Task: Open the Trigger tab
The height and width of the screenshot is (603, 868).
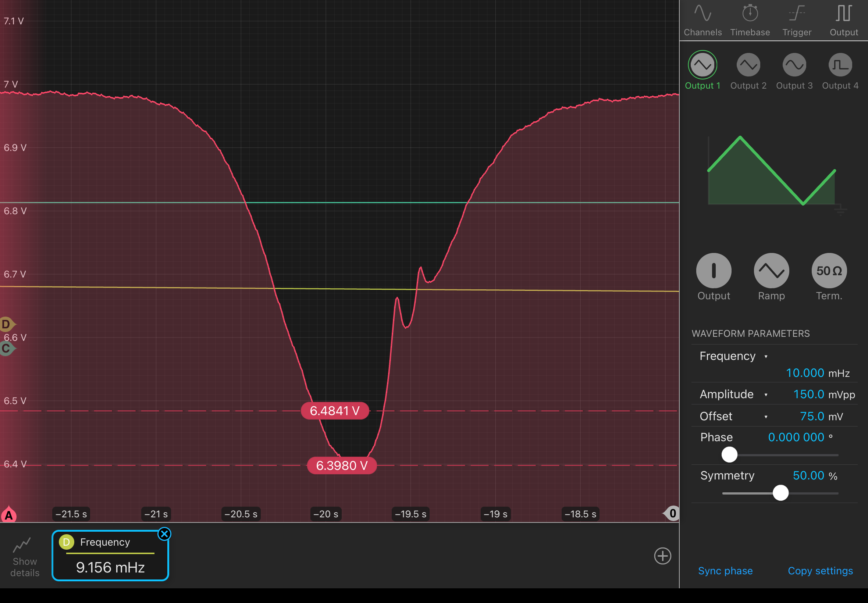Action: (x=797, y=20)
